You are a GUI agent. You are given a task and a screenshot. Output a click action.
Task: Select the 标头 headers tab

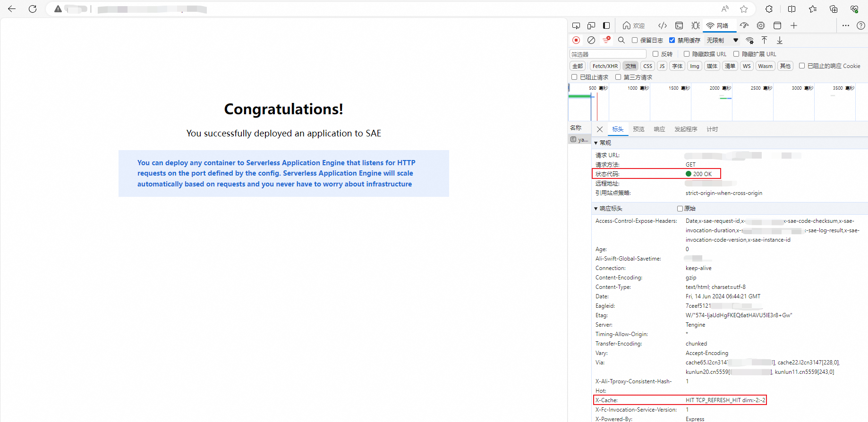click(618, 129)
